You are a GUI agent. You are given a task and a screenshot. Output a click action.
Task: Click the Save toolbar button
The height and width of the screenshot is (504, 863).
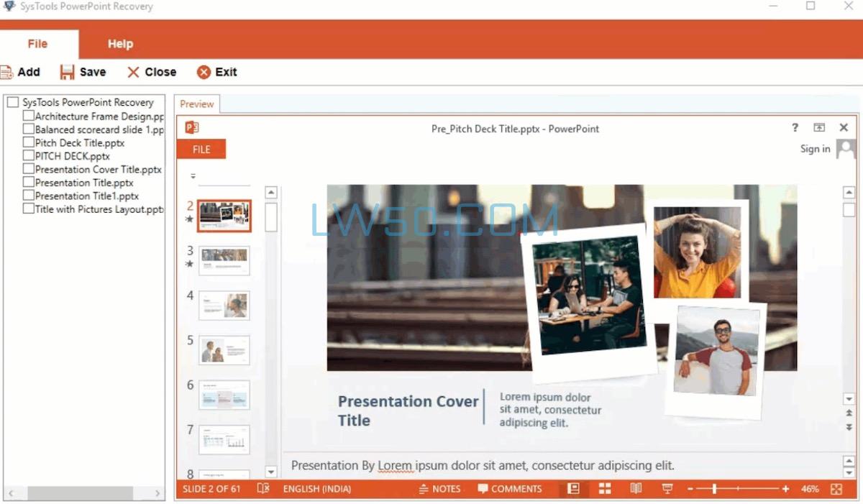pyautogui.click(x=83, y=71)
